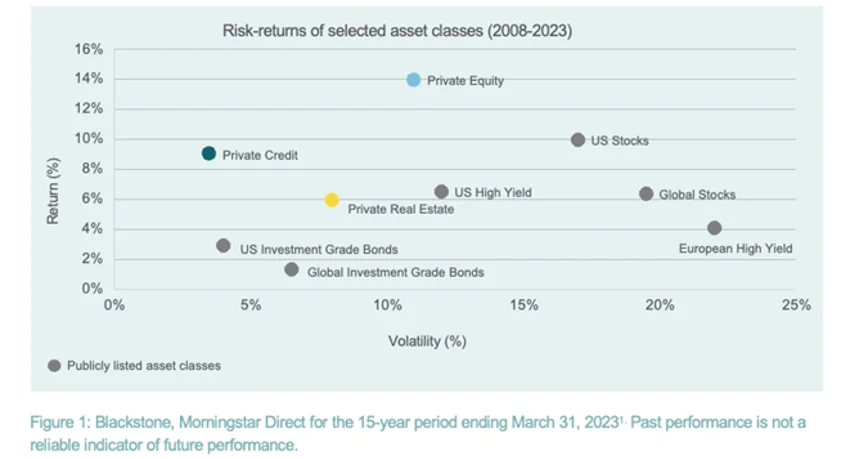Image resolution: width=850 pixels, height=459 pixels.
Task: Click the light blue Private Equity data point
Action: pyautogui.click(x=414, y=80)
